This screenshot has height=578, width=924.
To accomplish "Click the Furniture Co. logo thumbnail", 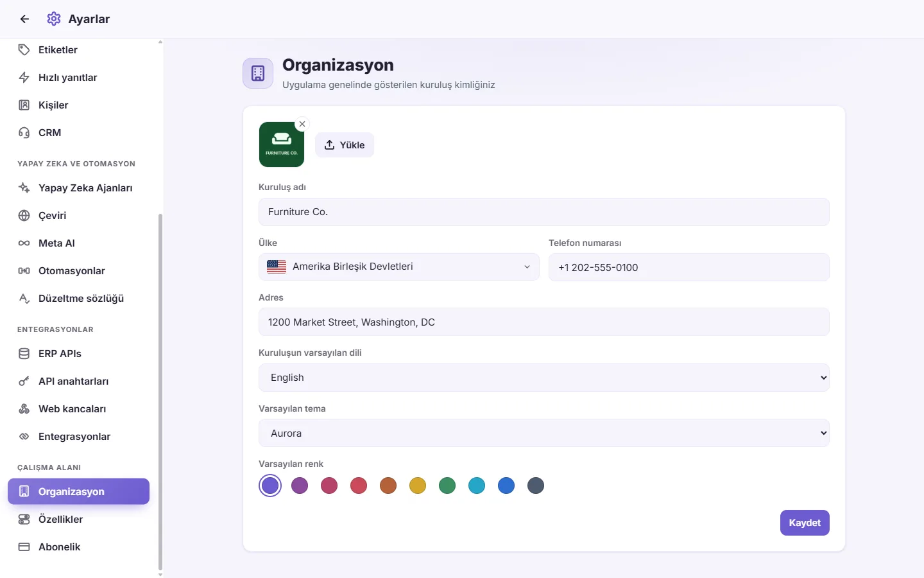I will (282, 144).
